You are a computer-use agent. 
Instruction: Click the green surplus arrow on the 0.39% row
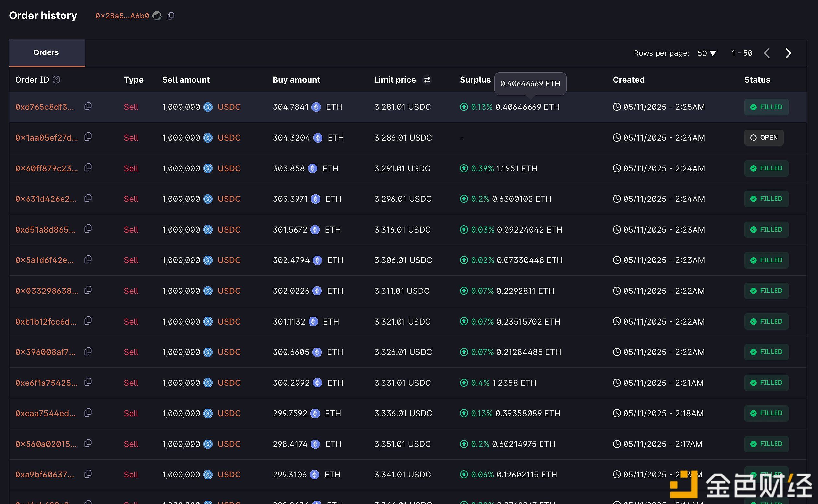[x=463, y=168]
